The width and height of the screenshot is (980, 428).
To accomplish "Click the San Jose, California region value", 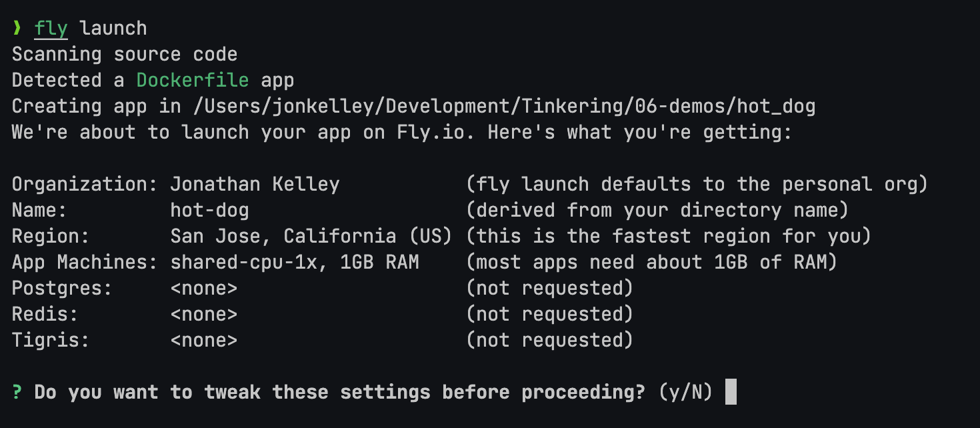I will tap(311, 236).
